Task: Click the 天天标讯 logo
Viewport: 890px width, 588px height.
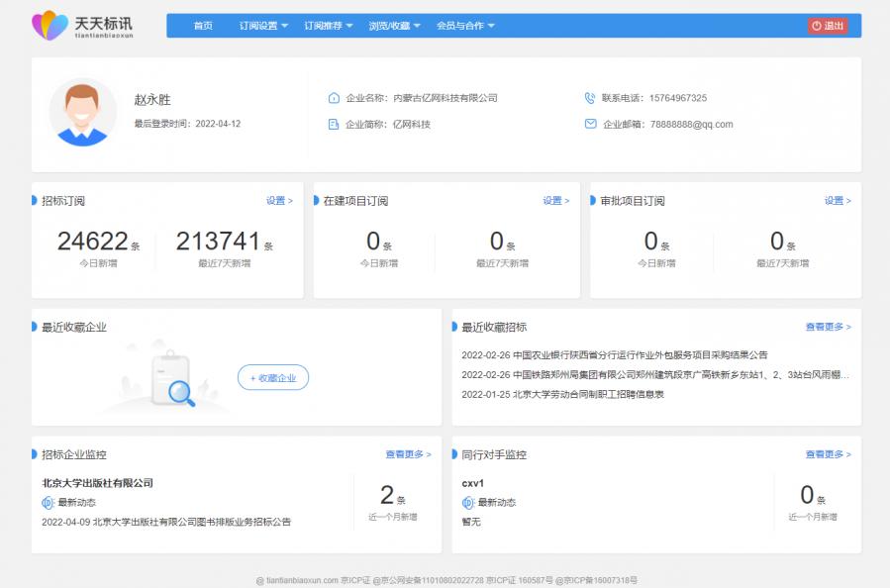Action: tap(82, 25)
